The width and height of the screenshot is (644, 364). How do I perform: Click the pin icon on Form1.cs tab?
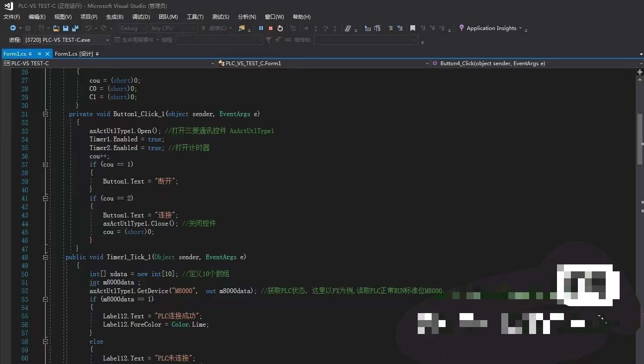point(39,54)
